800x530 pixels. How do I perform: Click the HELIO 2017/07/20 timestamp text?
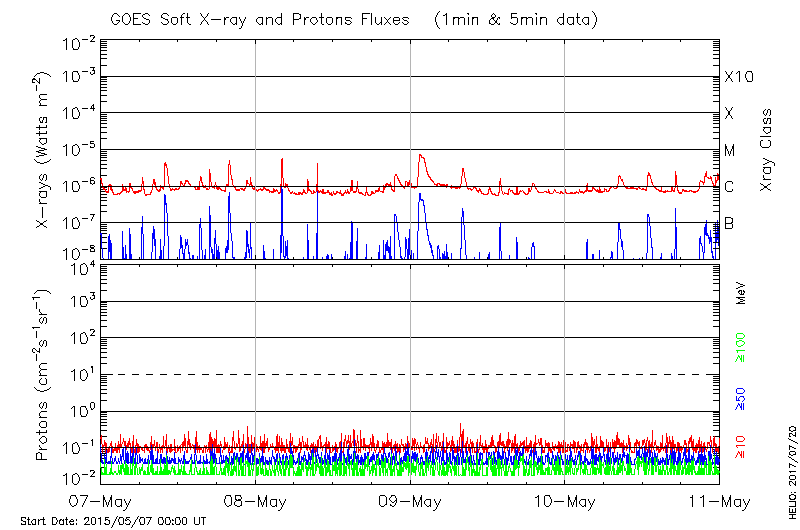click(790, 458)
